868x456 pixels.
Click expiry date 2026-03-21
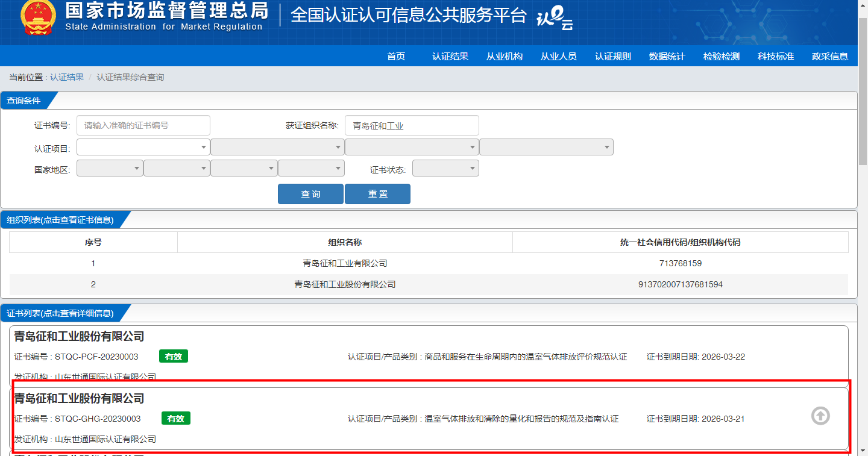pos(723,419)
